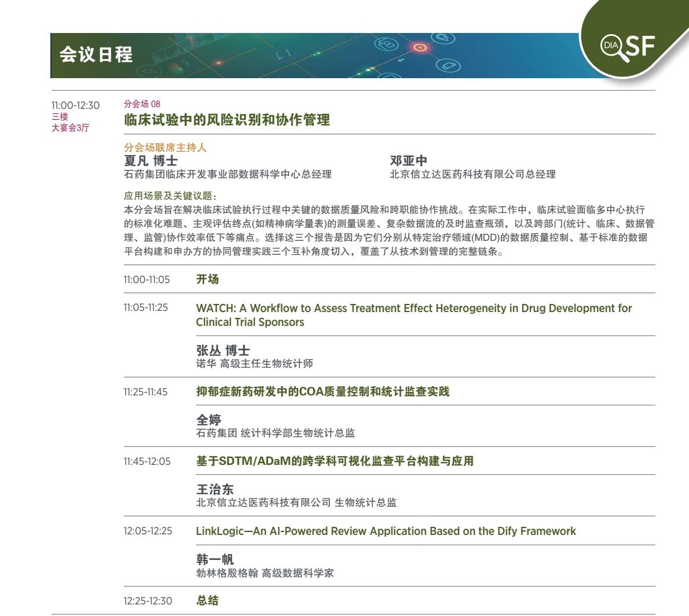This screenshot has width=689, height=616.
Task: Open session title 临床试验中的风险识别和协作管理
Action: (x=227, y=120)
